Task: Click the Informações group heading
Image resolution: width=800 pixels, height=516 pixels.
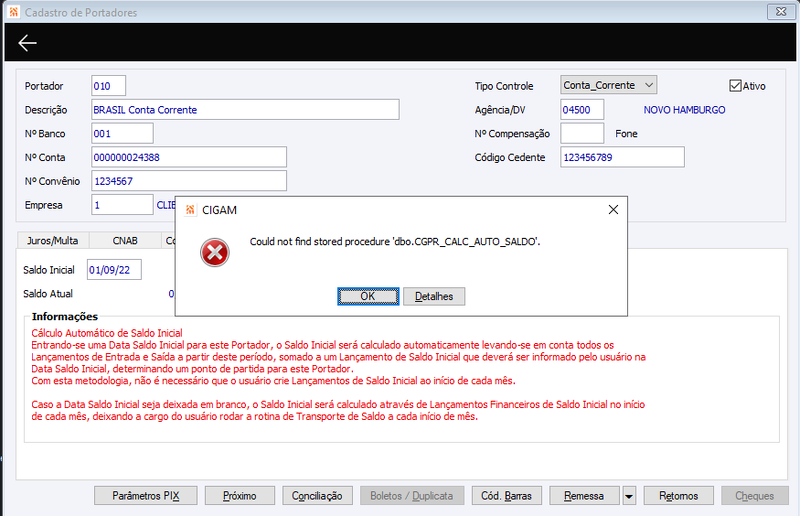Action: [65, 316]
